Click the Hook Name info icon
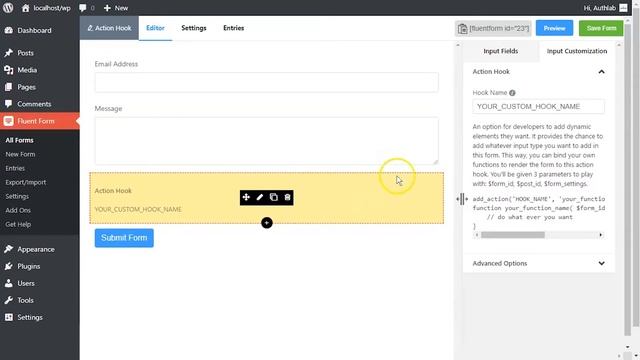The height and width of the screenshot is (360, 640). [512, 93]
